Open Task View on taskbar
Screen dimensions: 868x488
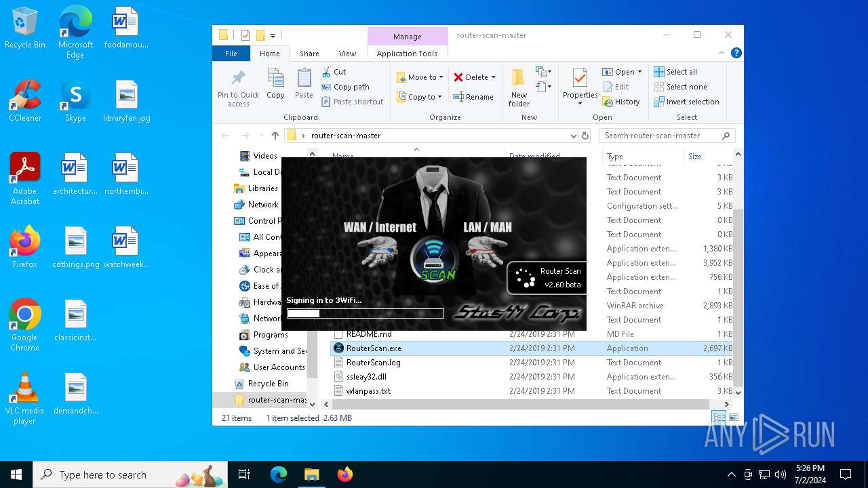point(244,474)
